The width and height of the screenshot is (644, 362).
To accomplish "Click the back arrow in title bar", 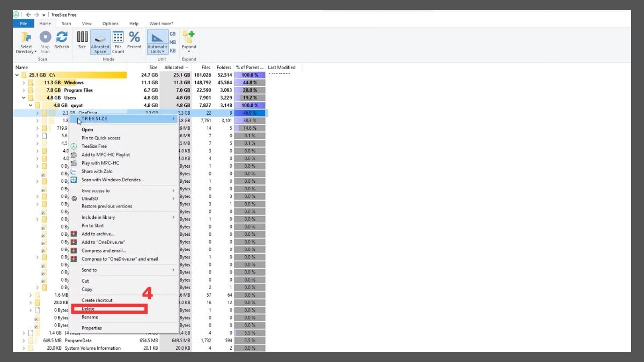I will 28,14.
